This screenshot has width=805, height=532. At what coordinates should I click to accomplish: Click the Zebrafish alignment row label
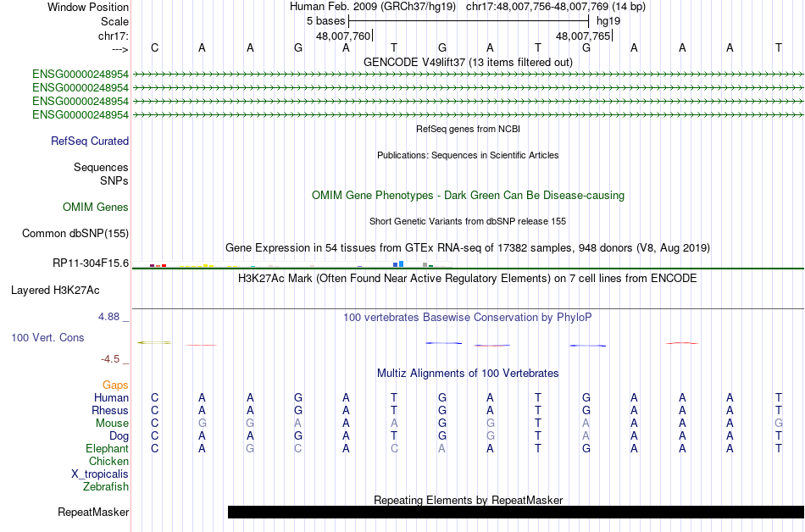point(106,487)
